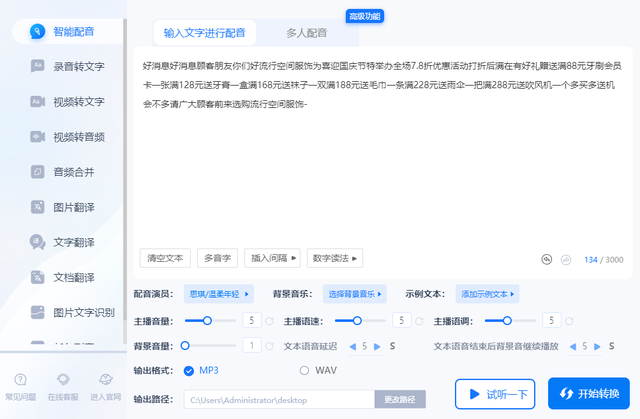The width and height of the screenshot is (640, 419).
Task: Decrease 文本语音延迟 with left arrow
Action: [353, 347]
